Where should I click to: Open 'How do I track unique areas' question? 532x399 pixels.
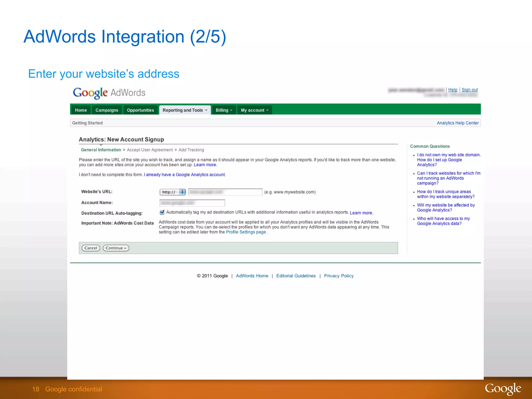tap(446, 194)
